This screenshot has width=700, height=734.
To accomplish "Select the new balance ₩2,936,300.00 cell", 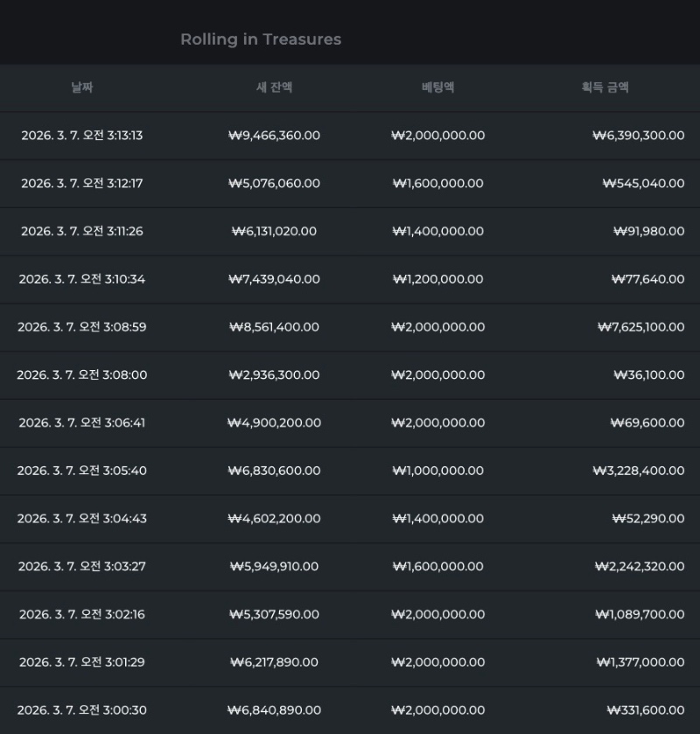I will pyautogui.click(x=274, y=375).
